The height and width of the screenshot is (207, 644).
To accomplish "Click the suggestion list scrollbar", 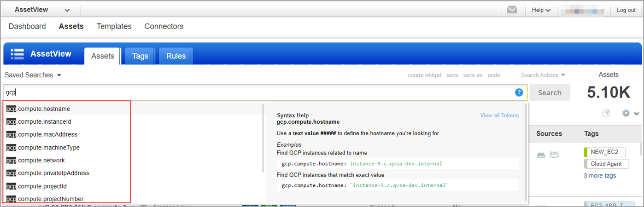I will coord(263,138).
